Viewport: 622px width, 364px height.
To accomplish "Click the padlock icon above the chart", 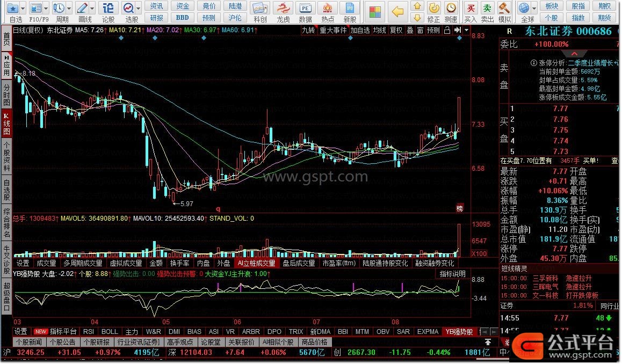I will [x=447, y=30].
